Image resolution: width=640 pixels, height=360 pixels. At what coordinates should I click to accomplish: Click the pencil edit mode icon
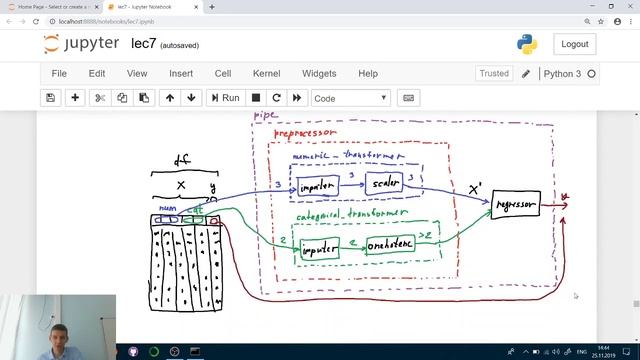click(526, 74)
